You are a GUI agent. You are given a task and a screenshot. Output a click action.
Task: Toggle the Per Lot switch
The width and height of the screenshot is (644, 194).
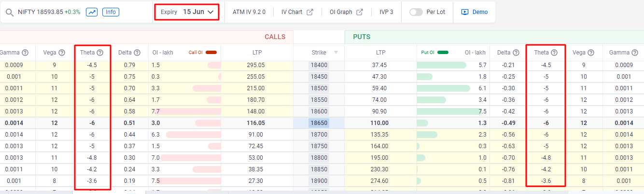point(416,12)
